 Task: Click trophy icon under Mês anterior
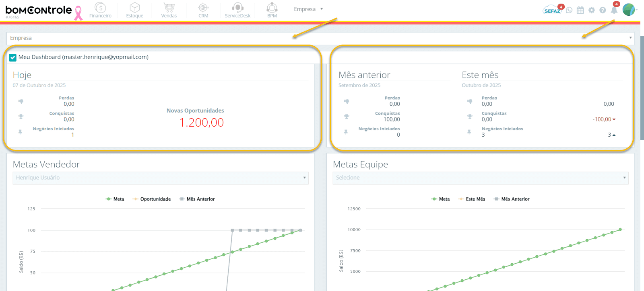(x=347, y=117)
